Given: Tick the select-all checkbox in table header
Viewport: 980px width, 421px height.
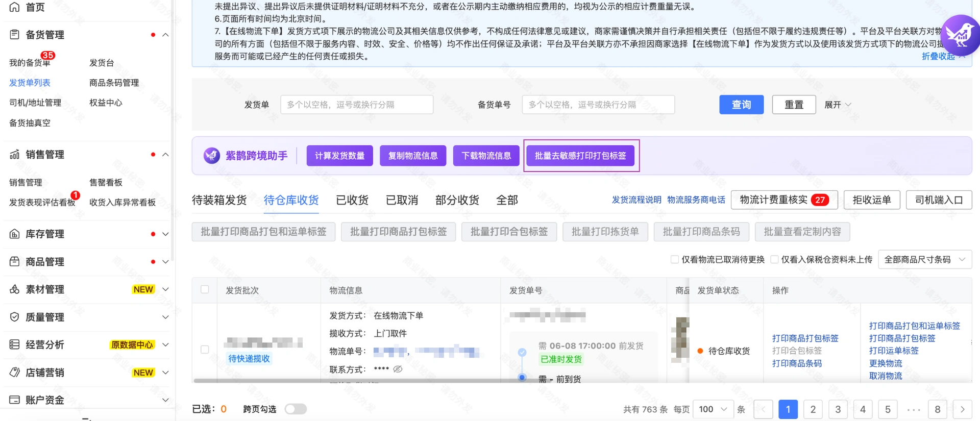Looking at the screenshot, I should click(x=205, y=289).
